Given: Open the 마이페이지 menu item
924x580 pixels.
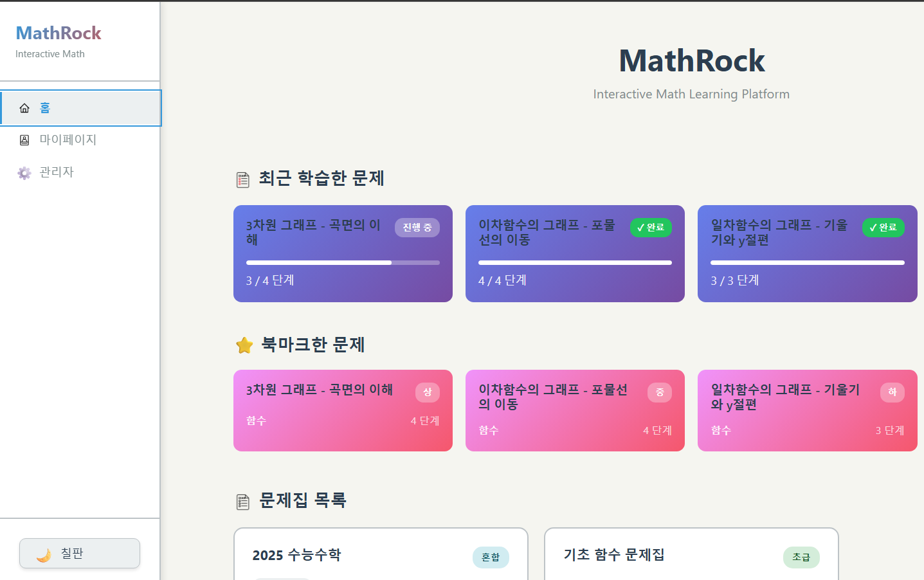Looking at the screenshot, I should pyautogui.click(x=68, y=140).
